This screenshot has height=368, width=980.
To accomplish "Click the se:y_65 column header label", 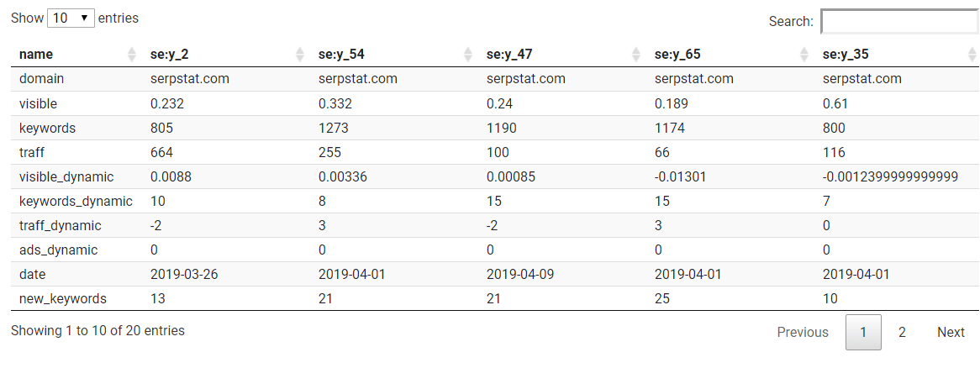I will click(677, 55).
